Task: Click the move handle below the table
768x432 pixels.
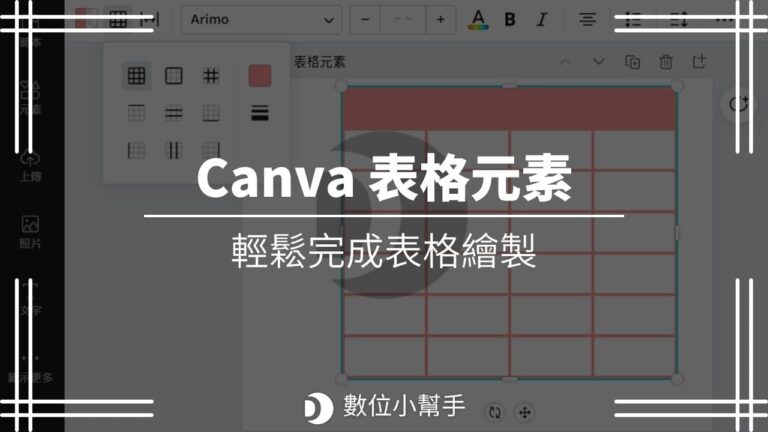Action: tap(525, 412)
